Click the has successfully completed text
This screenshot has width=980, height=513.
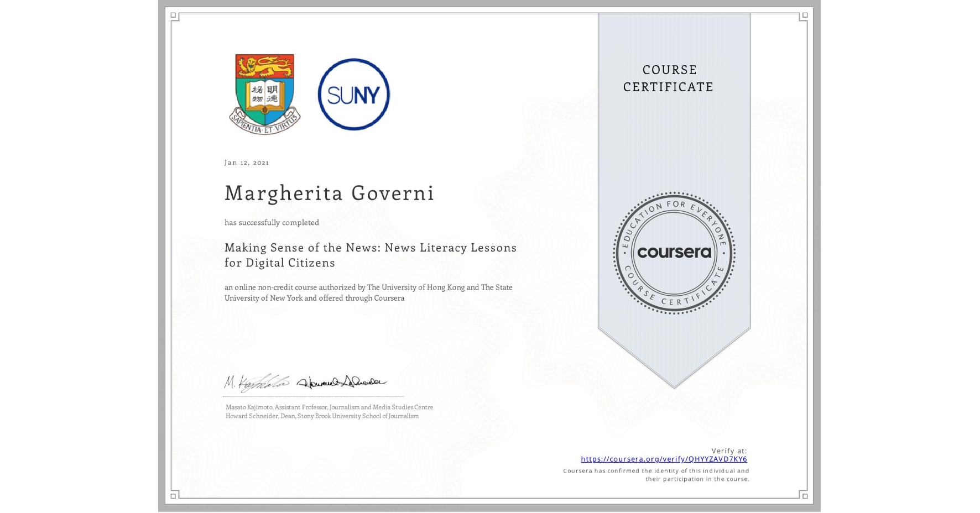coord(272,222)
